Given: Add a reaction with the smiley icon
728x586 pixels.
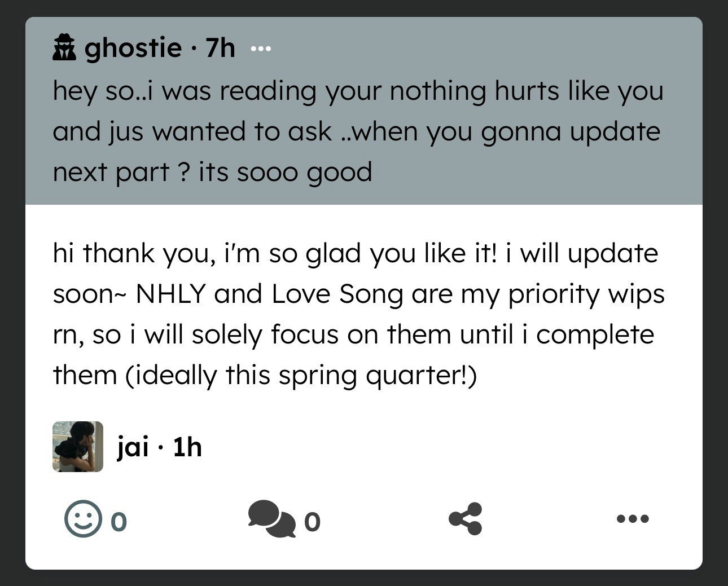Looking at the screenshot, I should coord(83,519).
